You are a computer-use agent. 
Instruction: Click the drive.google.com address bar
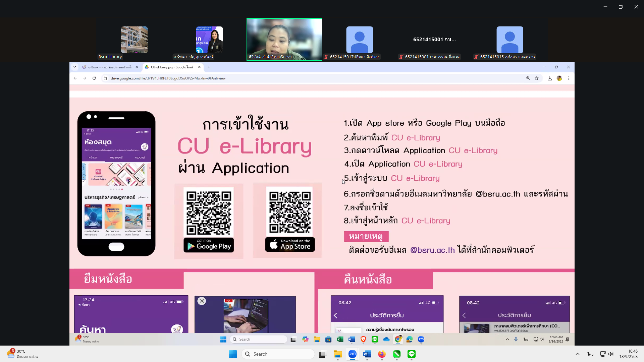point(312,78)
